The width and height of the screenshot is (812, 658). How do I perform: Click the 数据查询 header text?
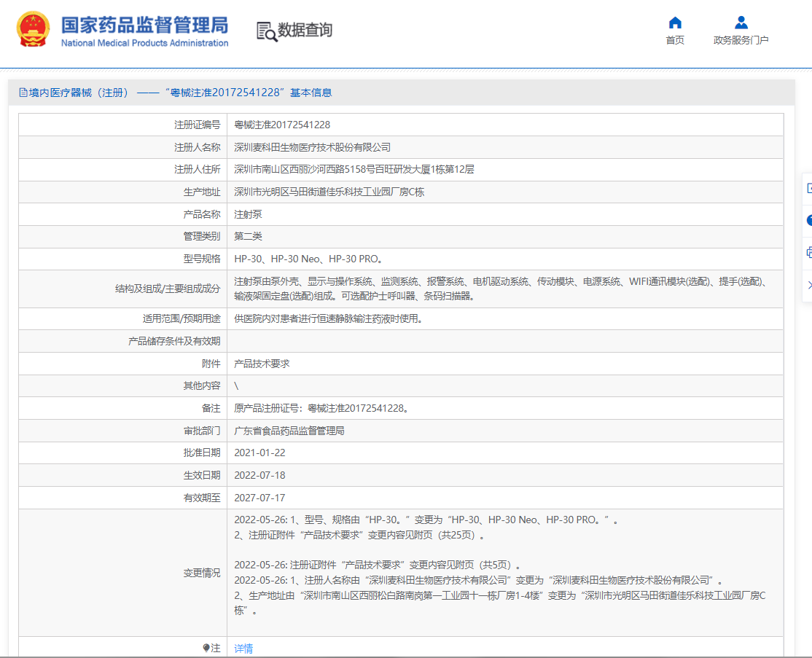click(306, 30)
